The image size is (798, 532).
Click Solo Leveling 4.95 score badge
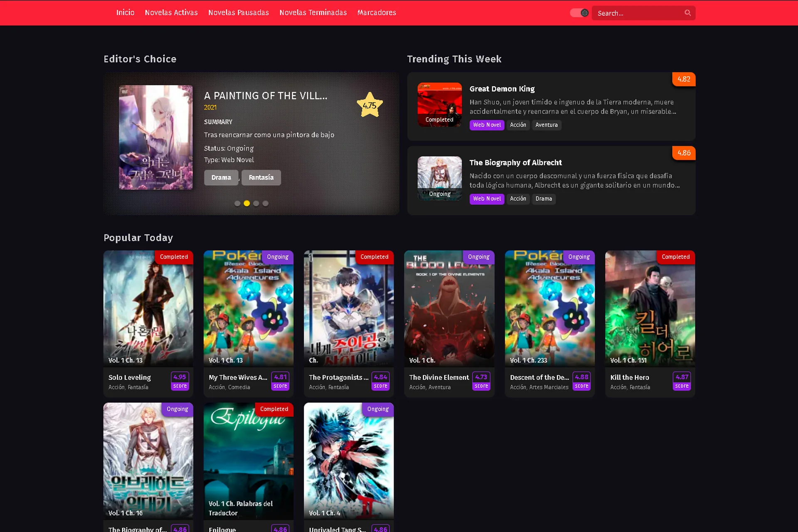pyautogui.click(x=180, y=381)
